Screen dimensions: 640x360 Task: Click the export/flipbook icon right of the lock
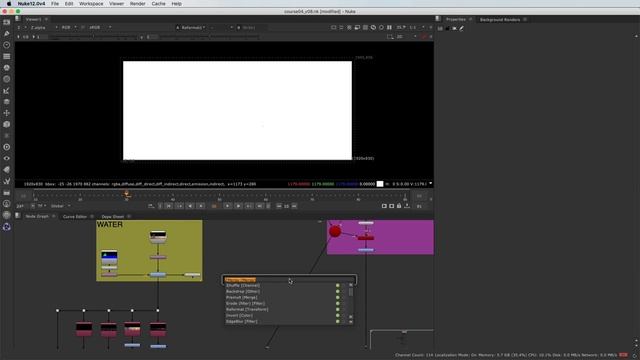(x=407, y=206)
